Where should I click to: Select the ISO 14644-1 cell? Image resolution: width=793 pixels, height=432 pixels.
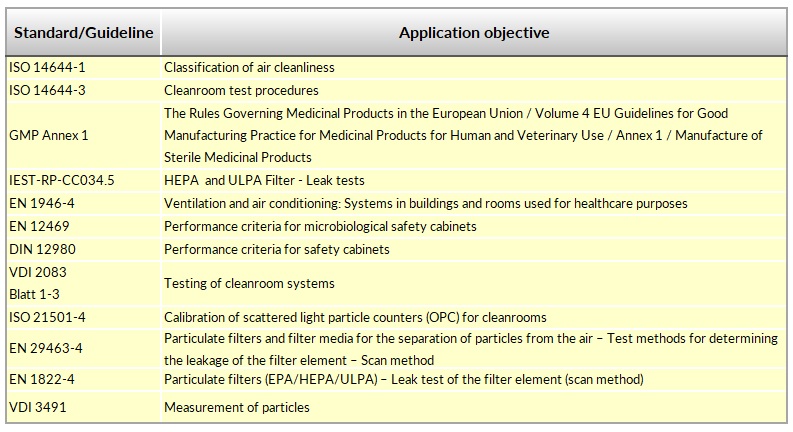point(48,68)
